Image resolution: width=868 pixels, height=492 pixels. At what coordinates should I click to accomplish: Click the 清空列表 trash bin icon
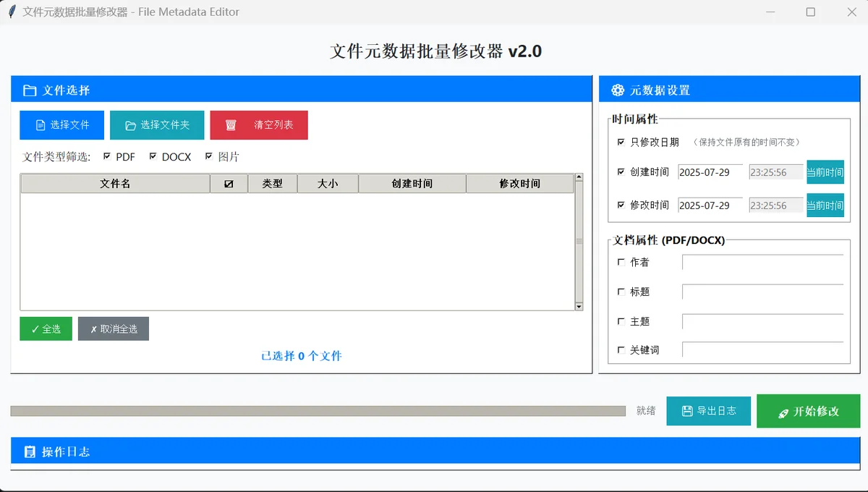click(231, 125)
